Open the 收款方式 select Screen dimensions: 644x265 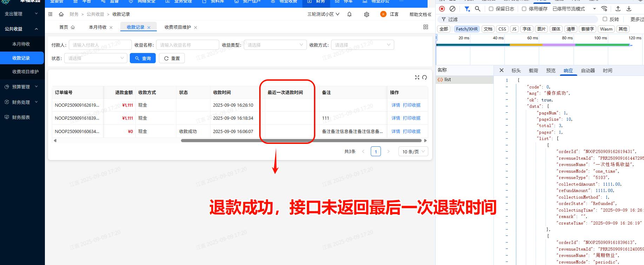pos(362,45)
